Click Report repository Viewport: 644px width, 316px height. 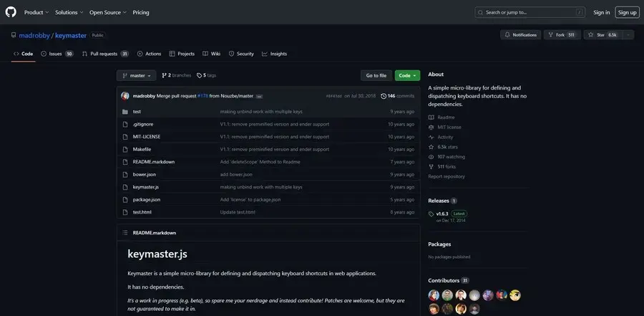pos(447,176)
